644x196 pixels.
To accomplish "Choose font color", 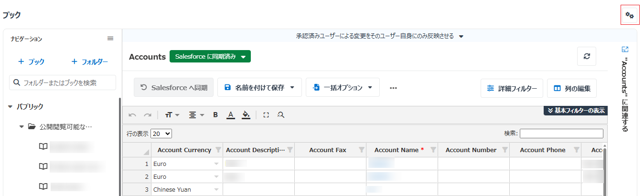I will (231, 115).
